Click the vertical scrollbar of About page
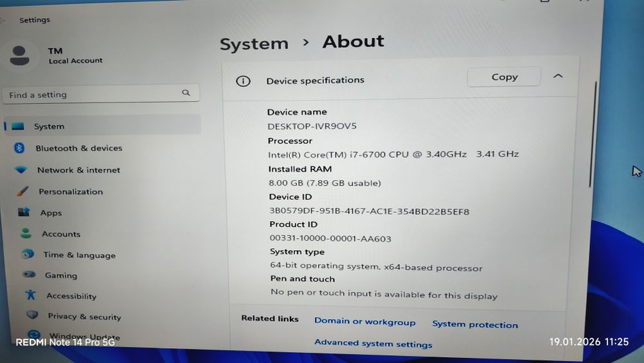 [592, 133]
